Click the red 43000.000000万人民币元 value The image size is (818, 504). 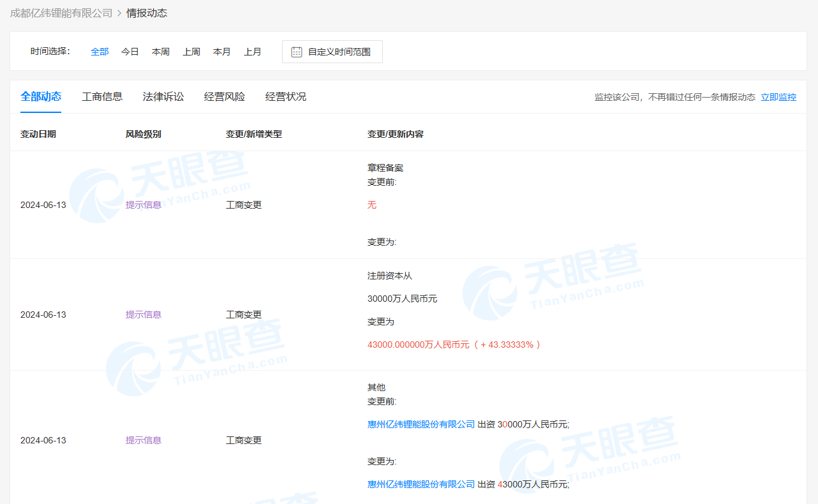[x=419, y=345]
